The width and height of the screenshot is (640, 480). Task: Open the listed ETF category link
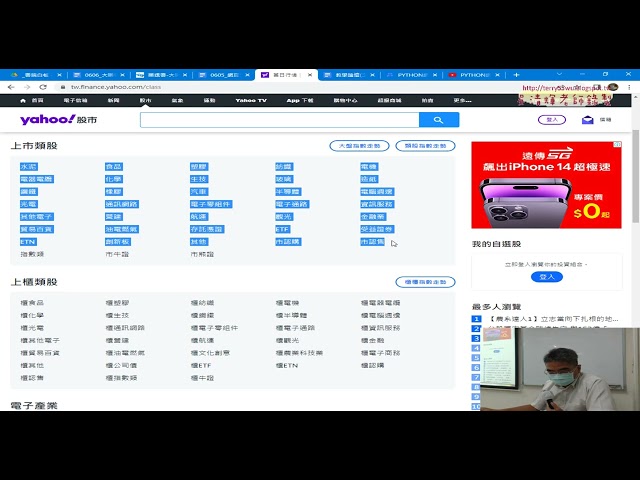282,229
